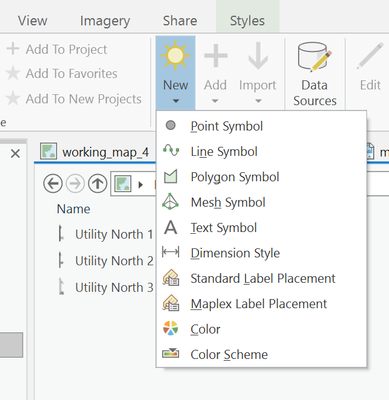Click the working_map_4 tab map icon
Viewport: 389px width, 400px height.
tap(49, 151)
